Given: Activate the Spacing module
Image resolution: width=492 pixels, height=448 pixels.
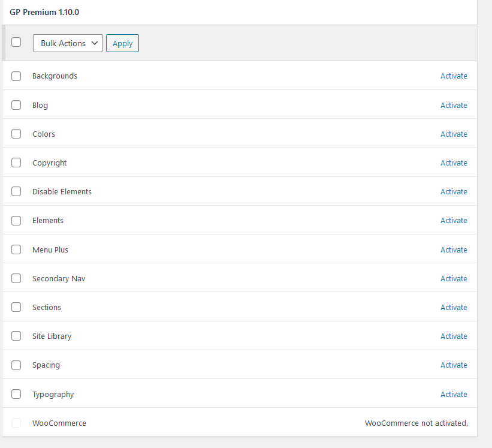Looking at the screenshot, I should (454, 365).
